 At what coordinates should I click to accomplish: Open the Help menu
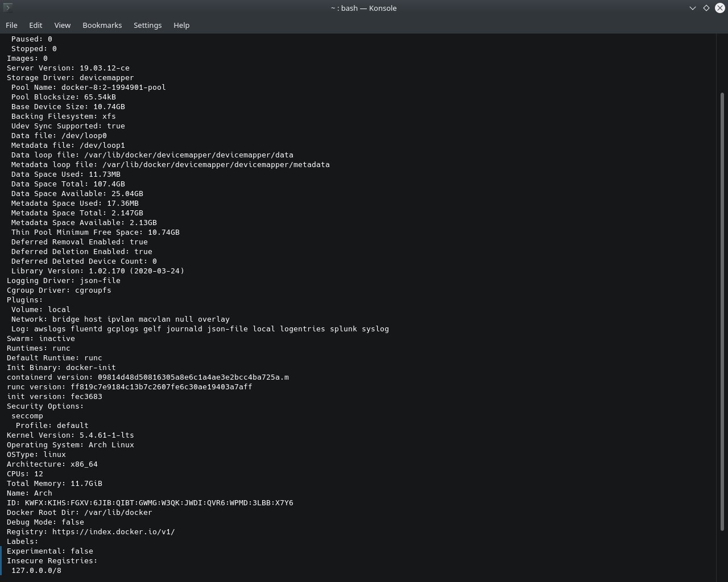pos(181,25)
